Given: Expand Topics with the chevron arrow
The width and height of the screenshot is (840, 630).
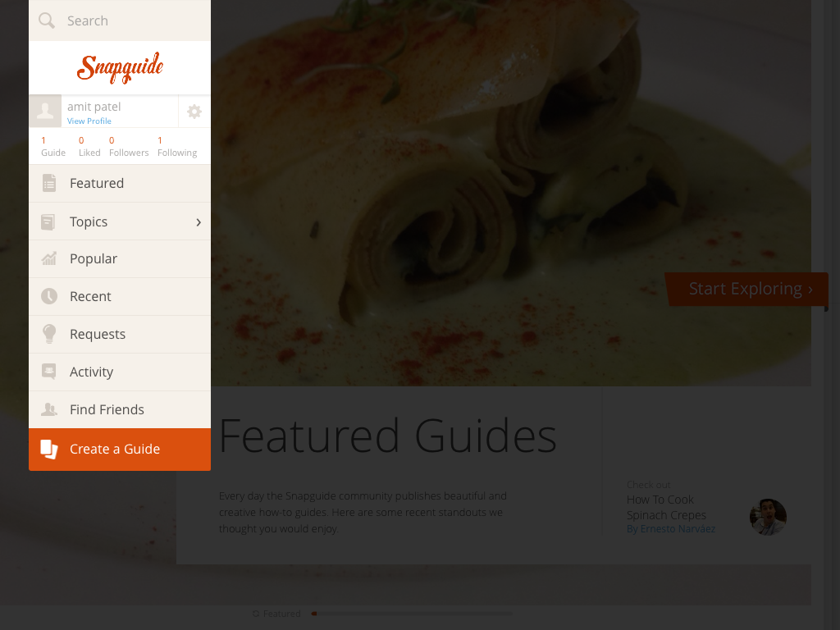Looking at the screenshot, I should (x=199, y=221).
